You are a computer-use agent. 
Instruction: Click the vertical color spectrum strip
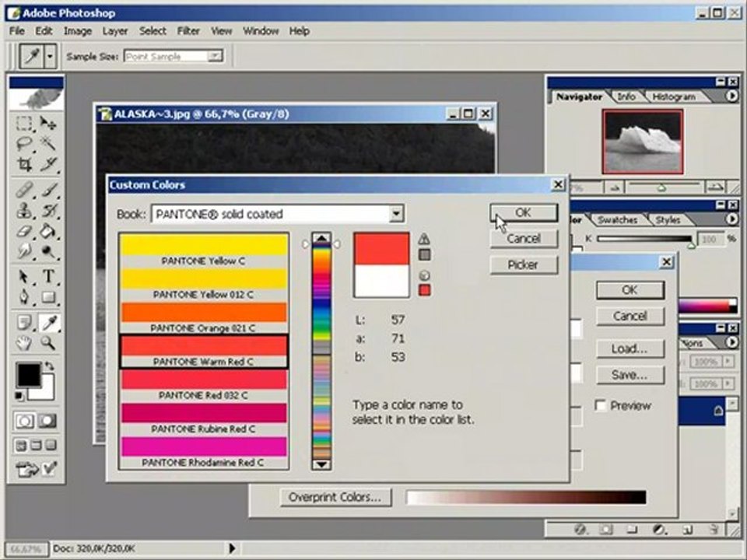coord(321,352)
